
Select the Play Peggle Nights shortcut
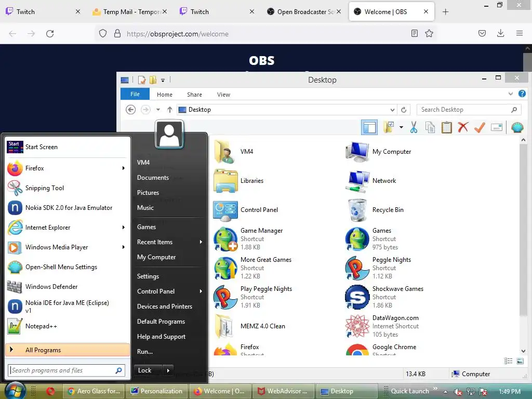coord(253,297)
